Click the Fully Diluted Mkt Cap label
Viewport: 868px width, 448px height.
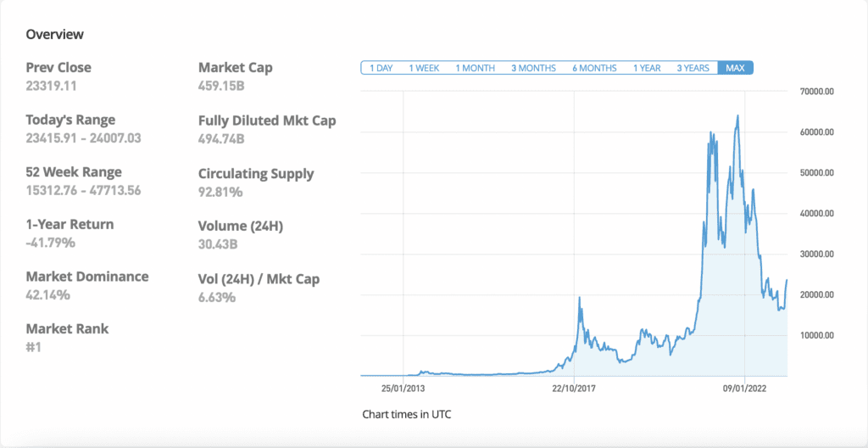[x=267, y=120]
